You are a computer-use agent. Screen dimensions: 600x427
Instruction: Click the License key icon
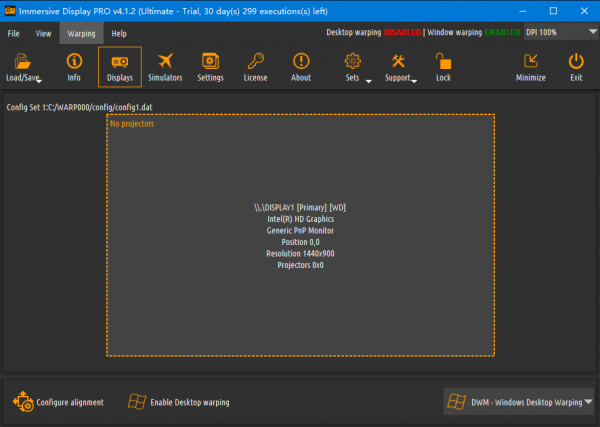[256, 61]
